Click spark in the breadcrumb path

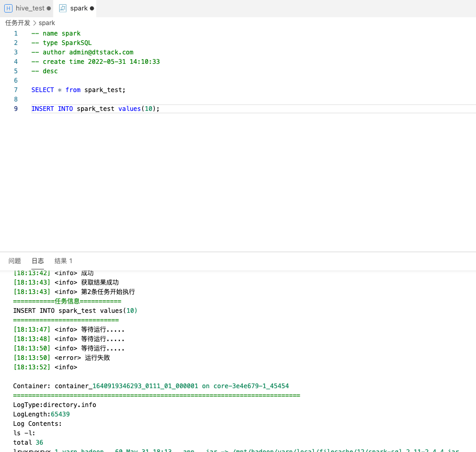tap(47, 22)
